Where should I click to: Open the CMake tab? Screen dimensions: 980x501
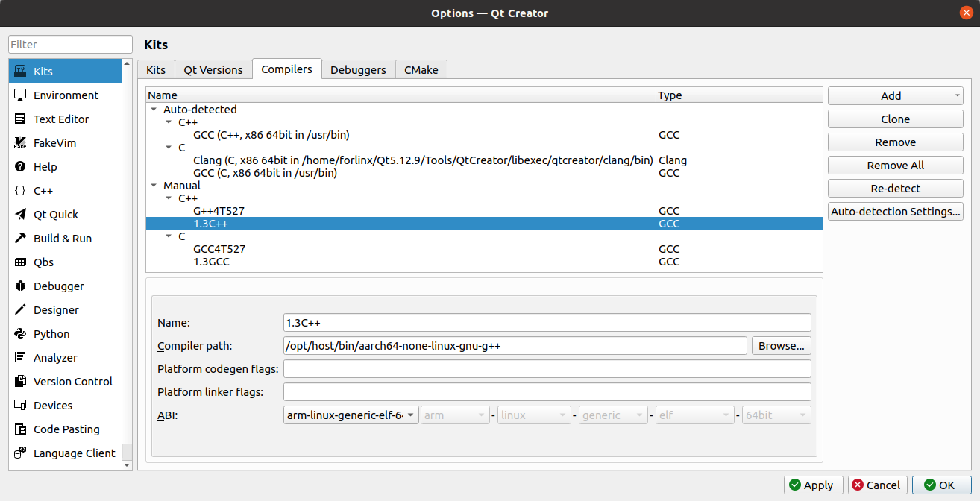coord(421,69)
